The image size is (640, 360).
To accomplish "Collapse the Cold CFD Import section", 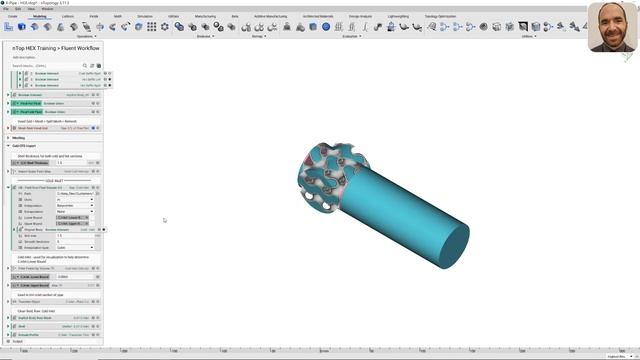I will click(8, 146).
